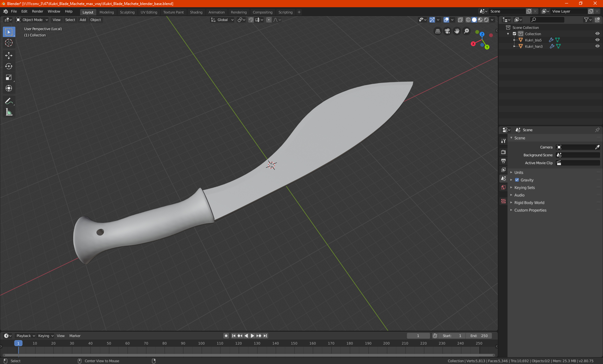
Task: Select the Measure tool
Action: click(9, 112)
